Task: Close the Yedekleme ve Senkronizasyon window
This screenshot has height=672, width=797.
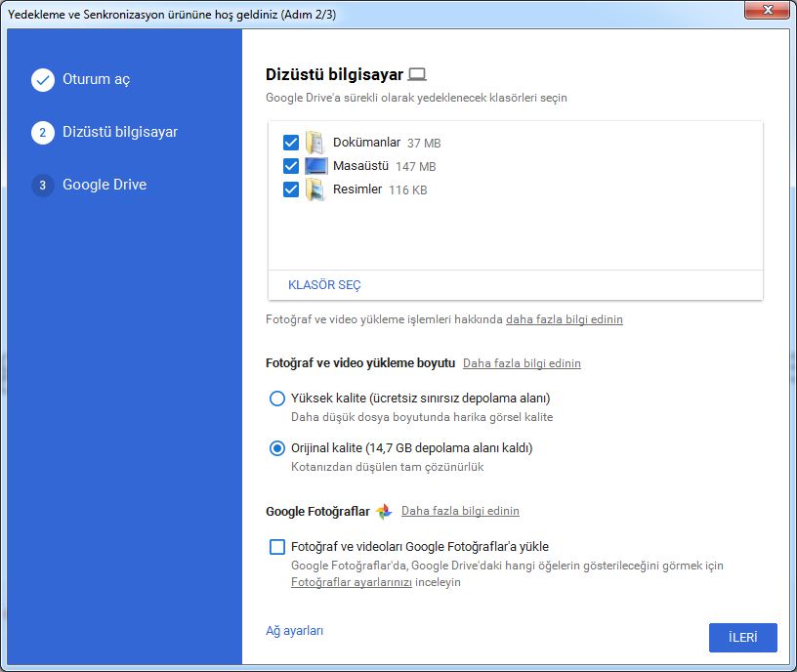Action: [x=768, y=10]
